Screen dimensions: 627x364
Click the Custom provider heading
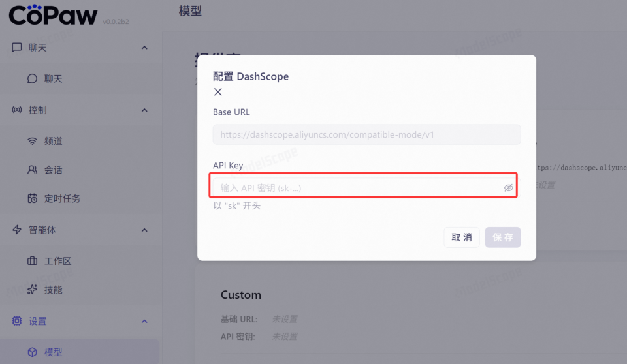(241, 295)
